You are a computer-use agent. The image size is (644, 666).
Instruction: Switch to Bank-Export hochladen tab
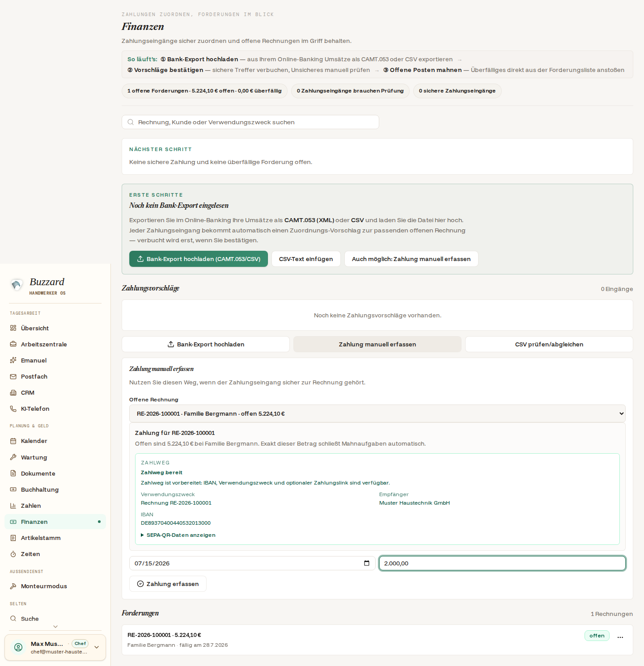click(x=206, y=344)
